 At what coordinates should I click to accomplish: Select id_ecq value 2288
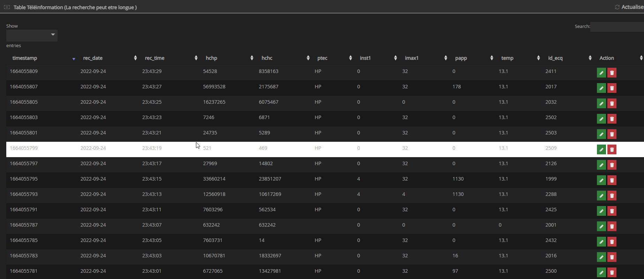click(x=551, y=194)
